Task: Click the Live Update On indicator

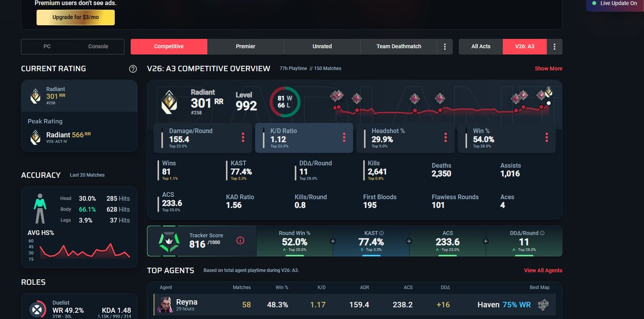Action: tap(614, 3)
